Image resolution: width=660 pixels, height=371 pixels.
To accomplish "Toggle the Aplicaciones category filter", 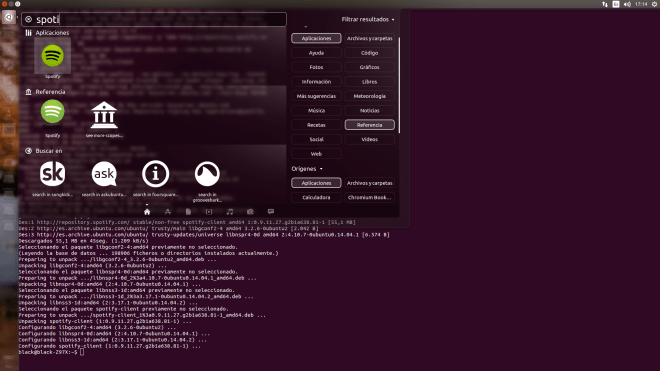I will tap(316, 38).
